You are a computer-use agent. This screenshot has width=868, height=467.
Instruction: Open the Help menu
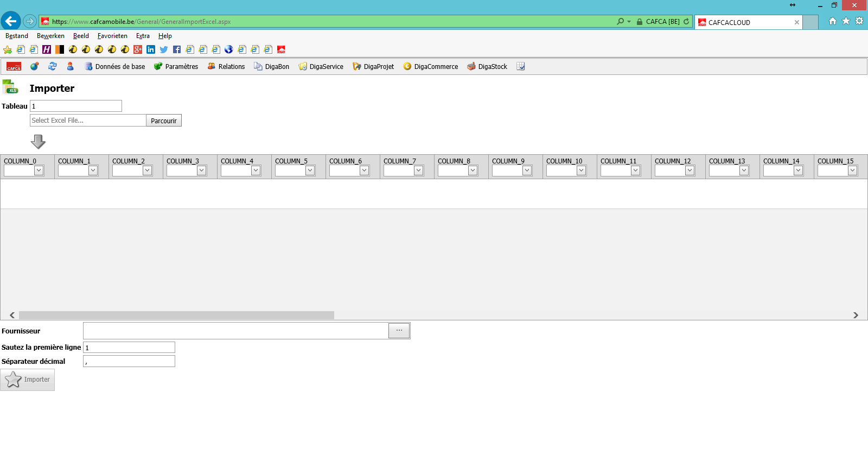click(x=165, y=36)
